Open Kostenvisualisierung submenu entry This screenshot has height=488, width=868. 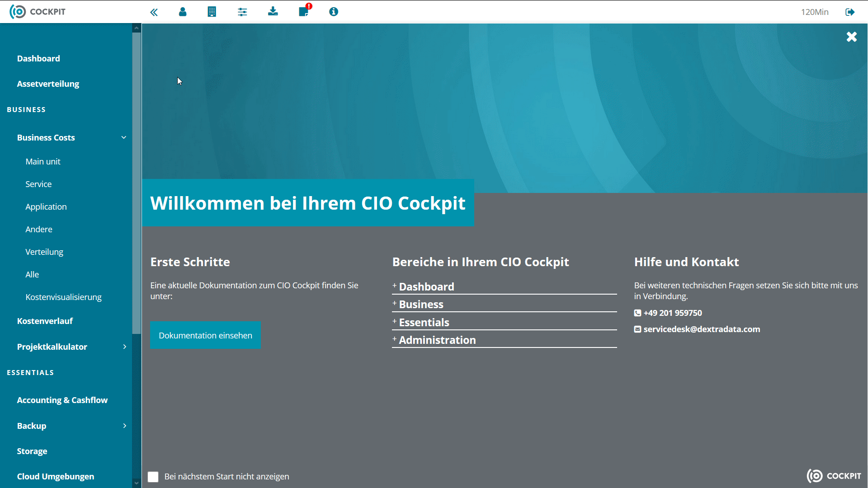[x=63, y=297]
